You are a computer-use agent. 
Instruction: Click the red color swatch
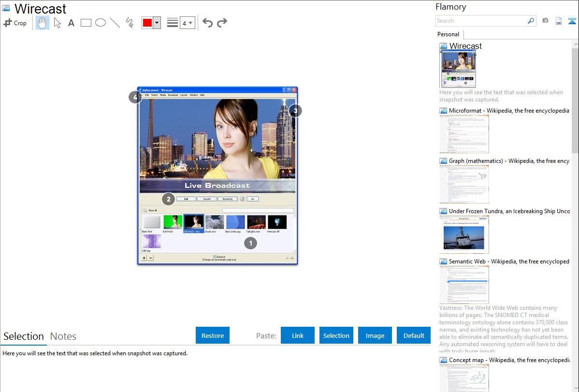147,23
